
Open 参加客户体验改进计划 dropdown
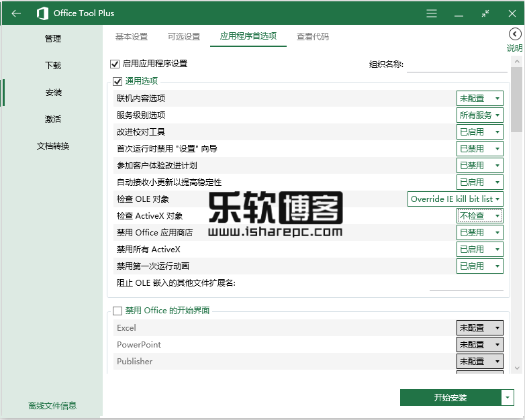click(x=480, y=165)
